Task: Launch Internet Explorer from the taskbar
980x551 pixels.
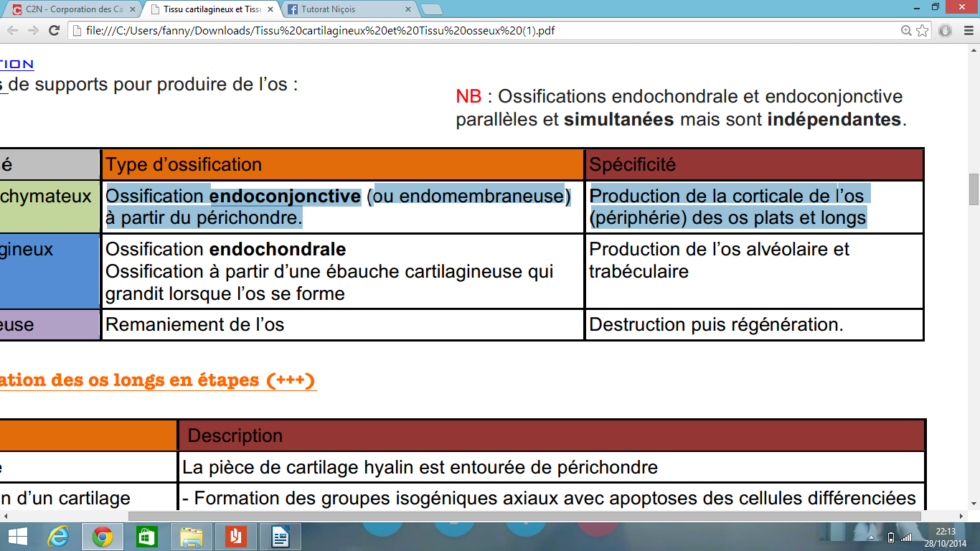Action: click(x=58, y=537)
